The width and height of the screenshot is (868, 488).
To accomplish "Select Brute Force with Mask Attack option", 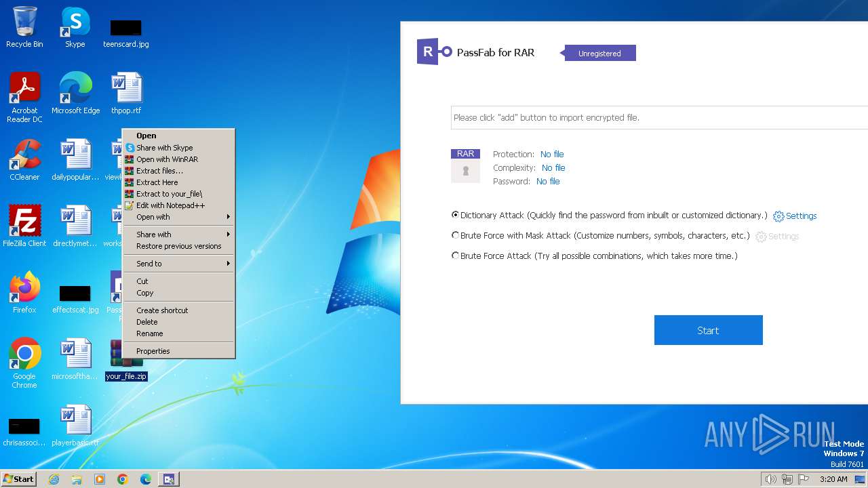I will coord(455,235).
